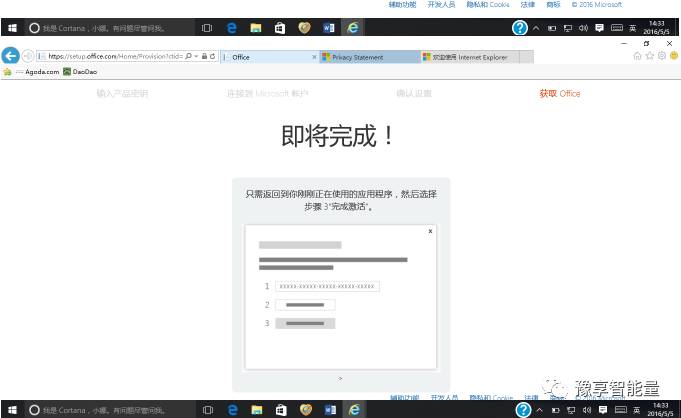Click the XXXXX product key field in illustration

pyautogui.click(x=327, y=286)
